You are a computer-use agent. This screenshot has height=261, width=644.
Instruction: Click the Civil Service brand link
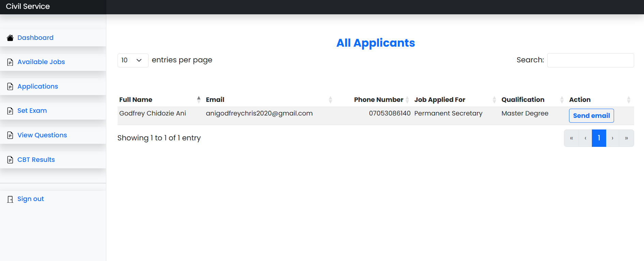point(28,6)
